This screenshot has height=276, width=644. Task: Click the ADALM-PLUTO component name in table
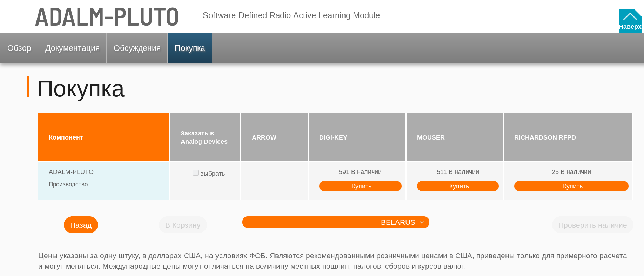71,172
